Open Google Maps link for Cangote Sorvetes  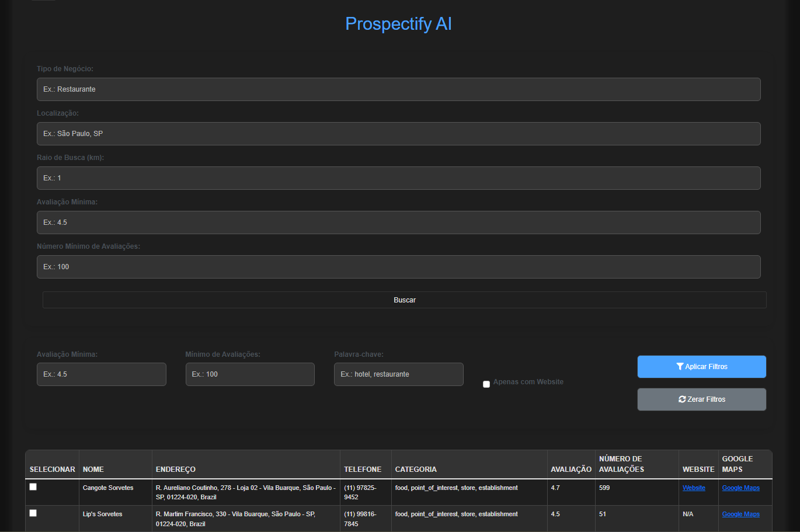point(740,488)
